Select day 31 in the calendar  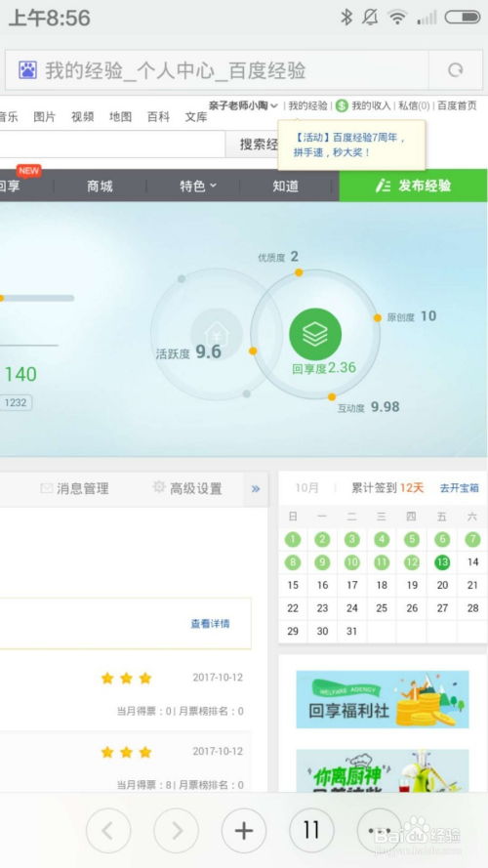tap(352, 631)
